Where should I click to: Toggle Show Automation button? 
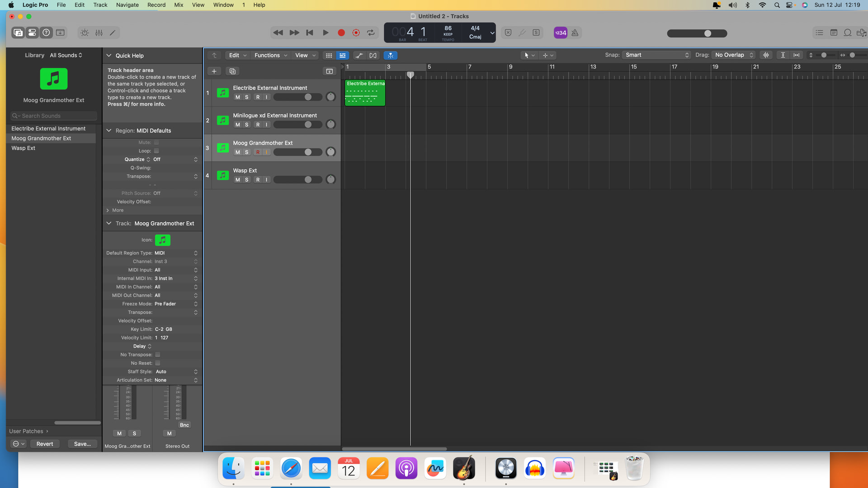pos(359,56)
